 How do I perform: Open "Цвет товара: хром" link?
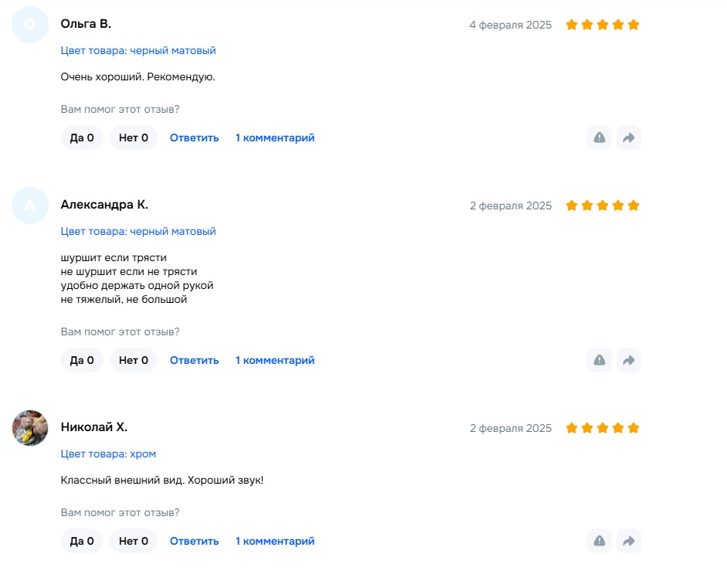pyautogui.click(x=108, y=454)
